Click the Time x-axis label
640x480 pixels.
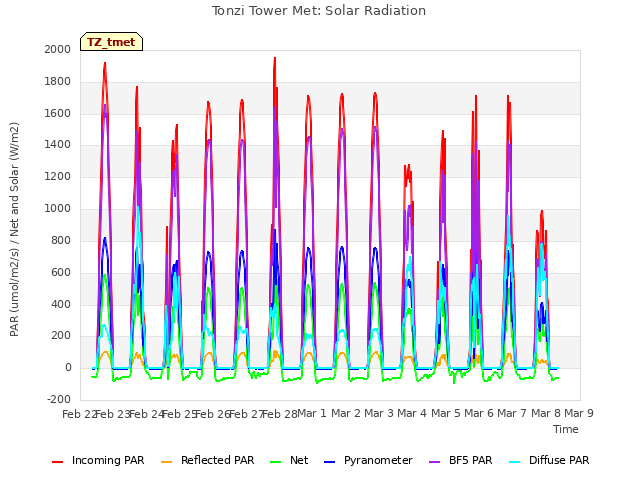pyautogui.click(x=566, y=429)
